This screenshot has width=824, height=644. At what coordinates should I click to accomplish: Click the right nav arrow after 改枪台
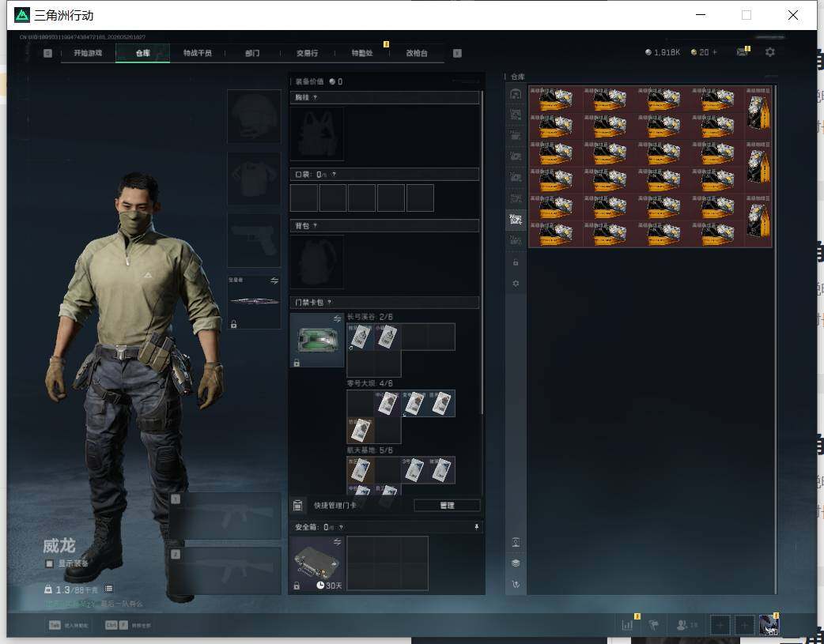click(x=457, y=53)
